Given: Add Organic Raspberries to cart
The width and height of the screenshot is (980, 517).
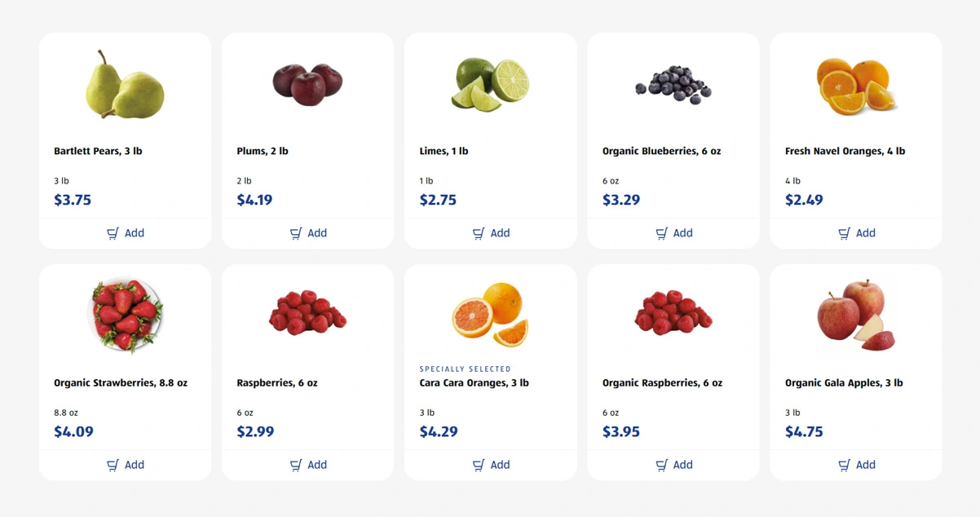Looking at the screenshot, I should 673,465.
